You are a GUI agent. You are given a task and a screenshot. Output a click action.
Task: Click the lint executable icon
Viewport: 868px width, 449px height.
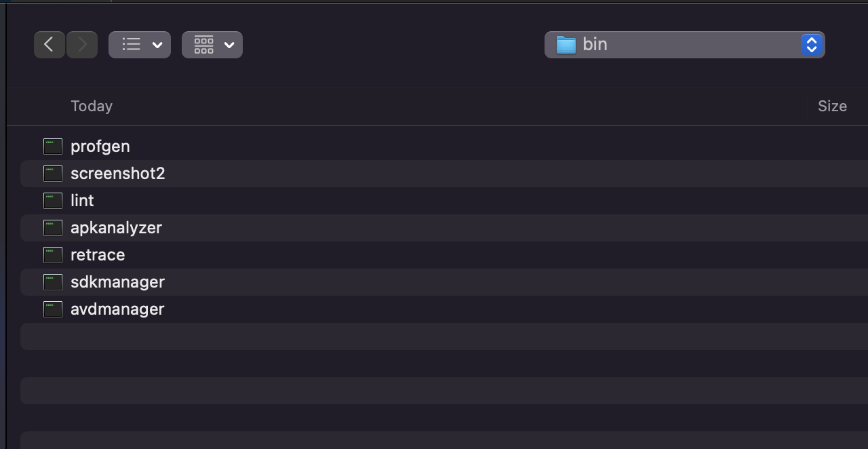coord(53,201)
